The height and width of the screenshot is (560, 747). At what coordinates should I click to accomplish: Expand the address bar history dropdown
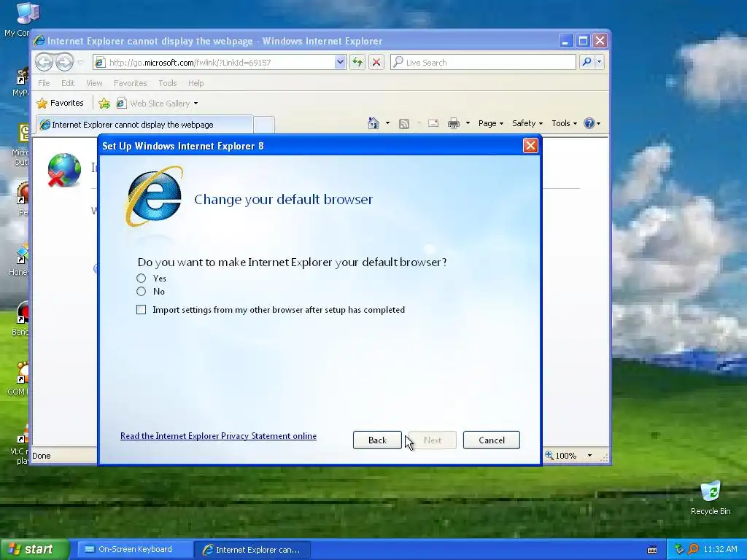pos(340,63)
